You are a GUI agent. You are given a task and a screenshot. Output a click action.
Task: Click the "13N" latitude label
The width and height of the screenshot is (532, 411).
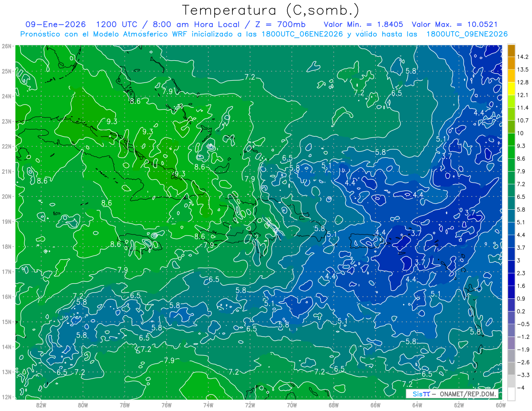7,372
